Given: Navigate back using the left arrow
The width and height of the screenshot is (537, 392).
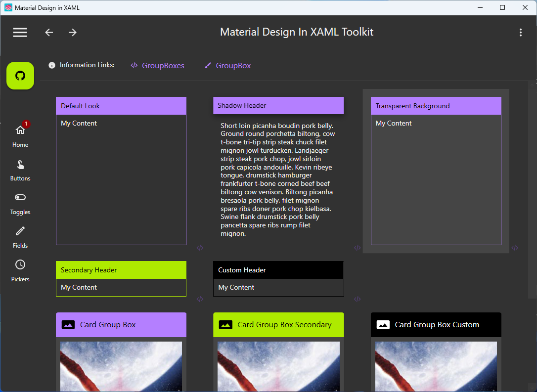Looking at the screenshot, I should pos(49,32).
